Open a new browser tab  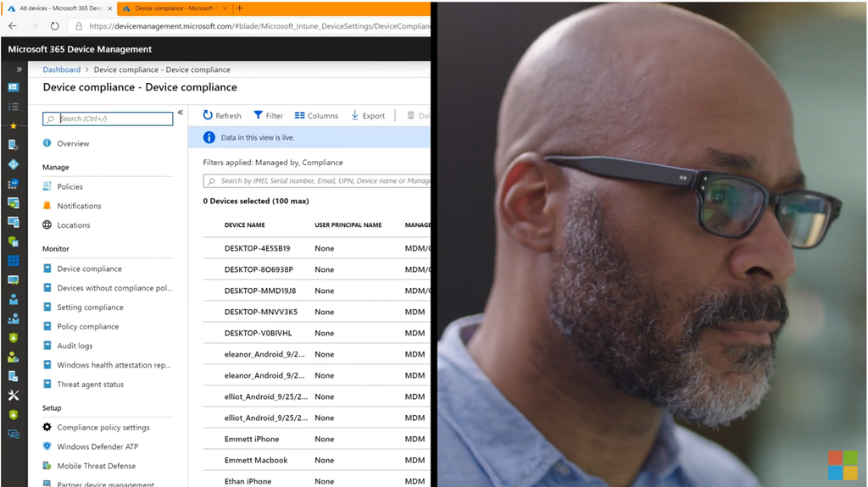[240, 8]
